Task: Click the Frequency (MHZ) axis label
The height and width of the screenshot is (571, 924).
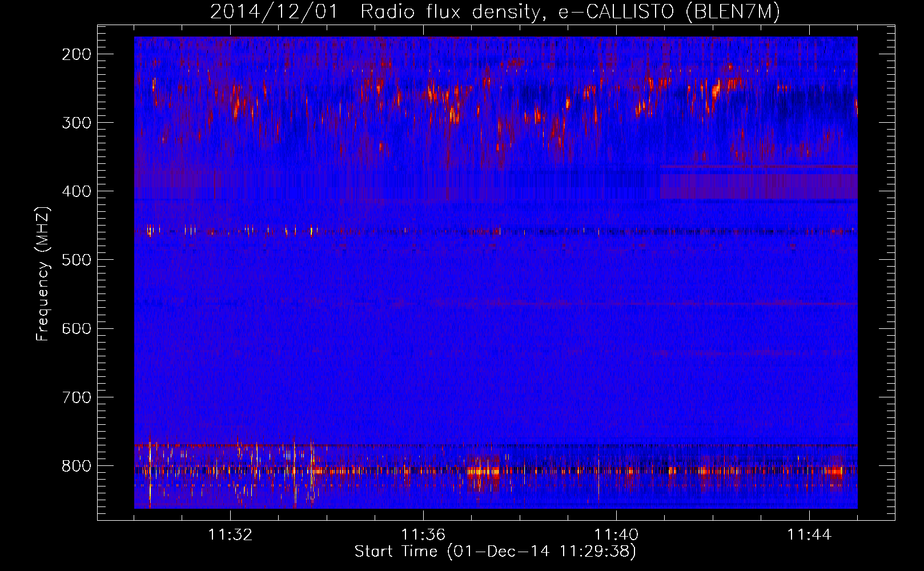Action: 43,274
